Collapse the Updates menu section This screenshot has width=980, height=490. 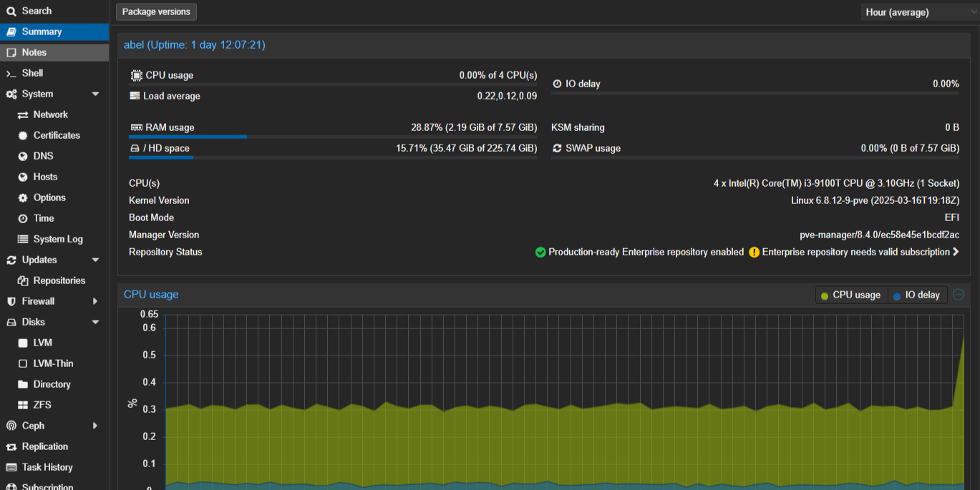(95, 260)
